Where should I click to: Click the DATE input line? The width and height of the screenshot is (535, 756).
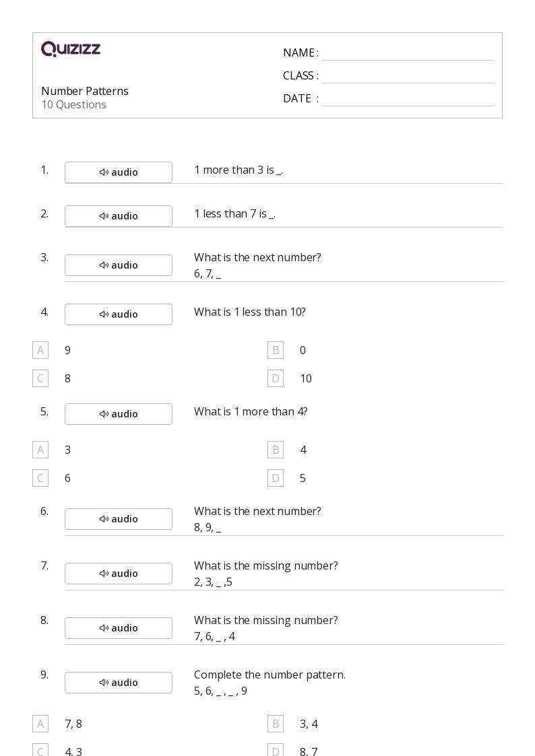407,99
